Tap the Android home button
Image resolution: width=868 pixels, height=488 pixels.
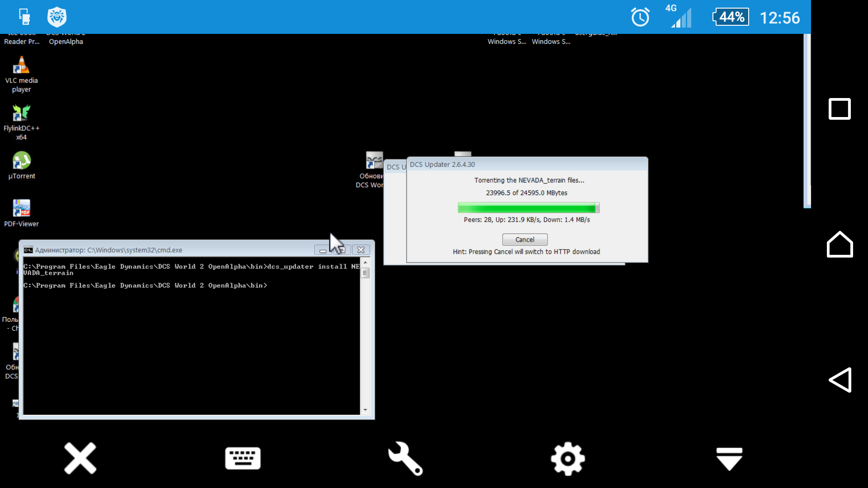tap(840, 244)
